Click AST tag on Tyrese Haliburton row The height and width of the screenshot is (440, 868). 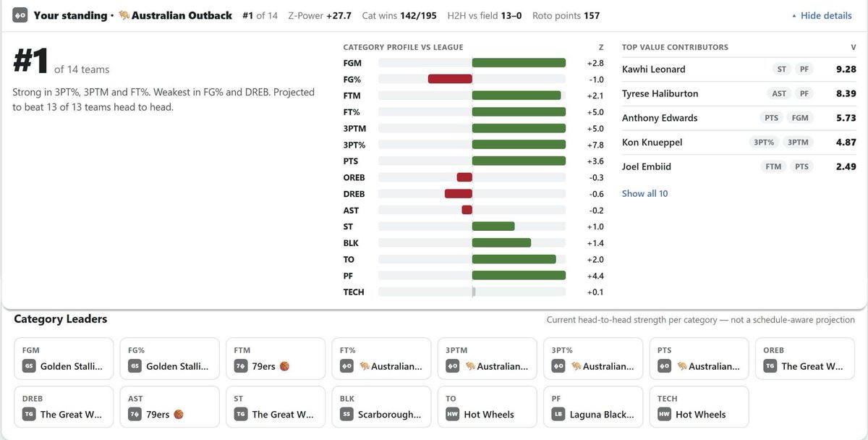pos(779,94)
